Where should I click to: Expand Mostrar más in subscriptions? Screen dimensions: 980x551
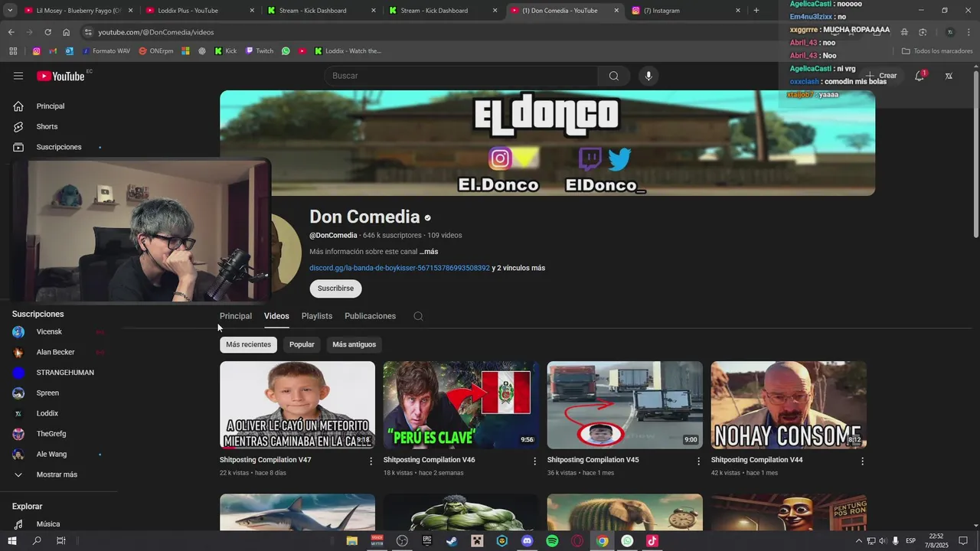pos(58,474)
